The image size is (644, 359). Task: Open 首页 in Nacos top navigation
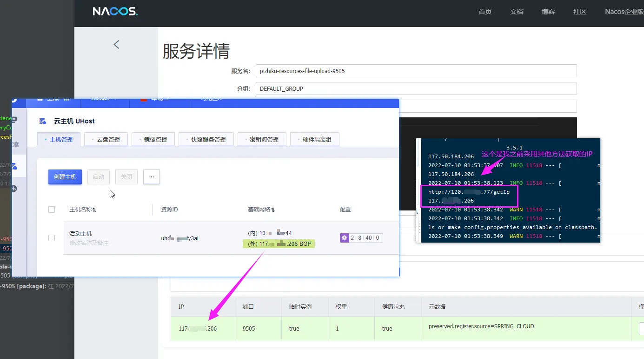tap(485, 12)
